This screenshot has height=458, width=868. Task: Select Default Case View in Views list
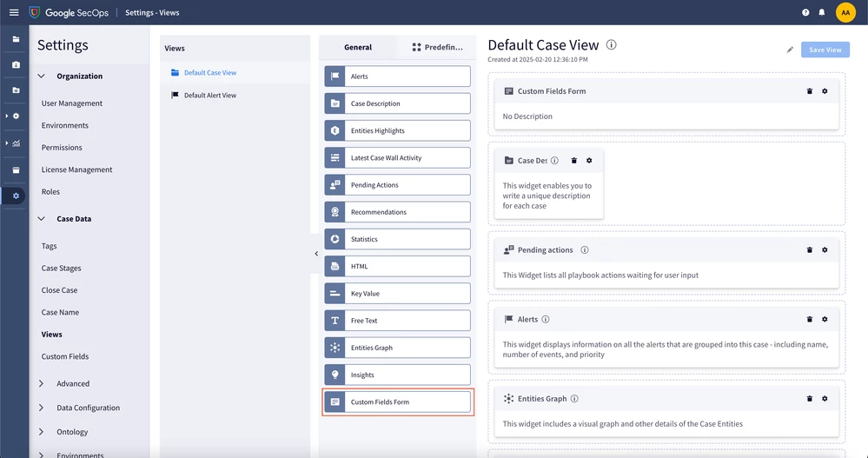pos(235,72)
